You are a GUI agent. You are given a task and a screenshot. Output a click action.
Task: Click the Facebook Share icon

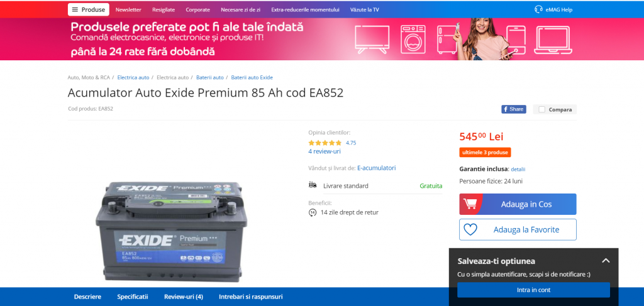pyautogui.click(x=513, y=109)
